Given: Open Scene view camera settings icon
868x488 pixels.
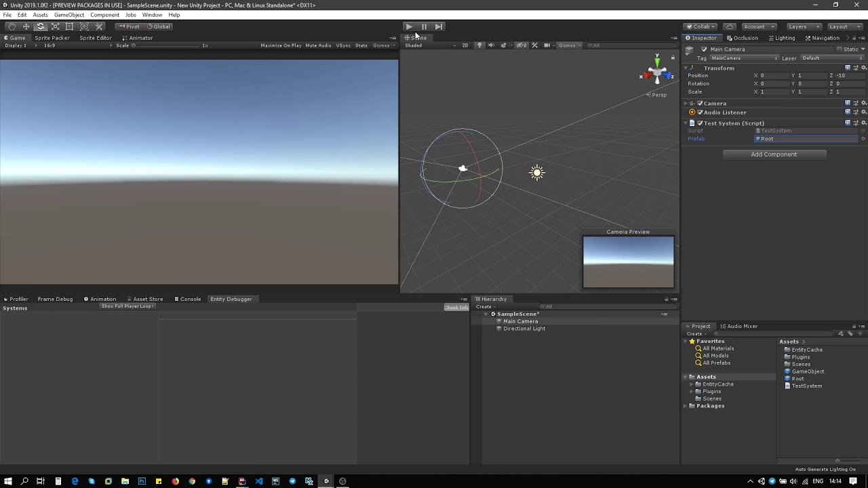Looking at the screenshot, I should [547, 45].
